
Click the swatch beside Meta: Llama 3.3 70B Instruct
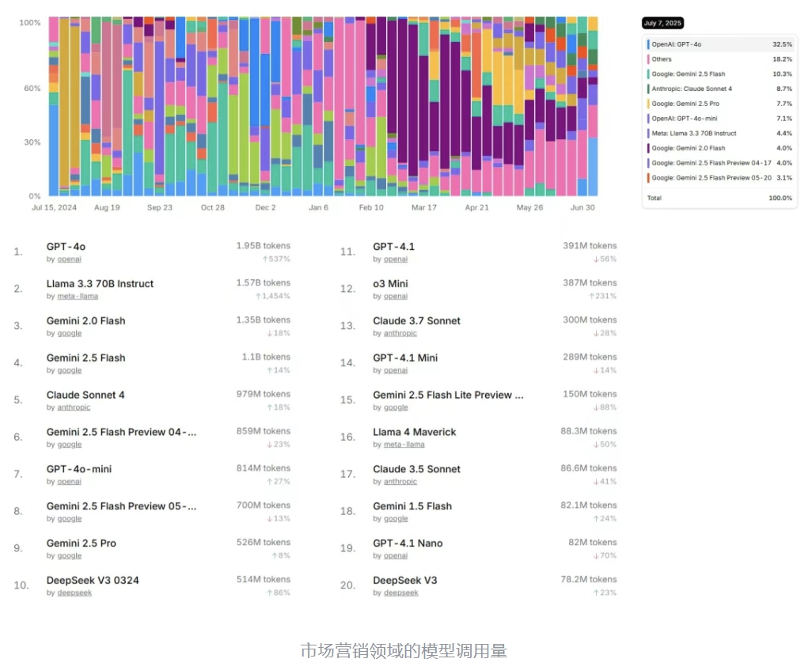[648, 134]
